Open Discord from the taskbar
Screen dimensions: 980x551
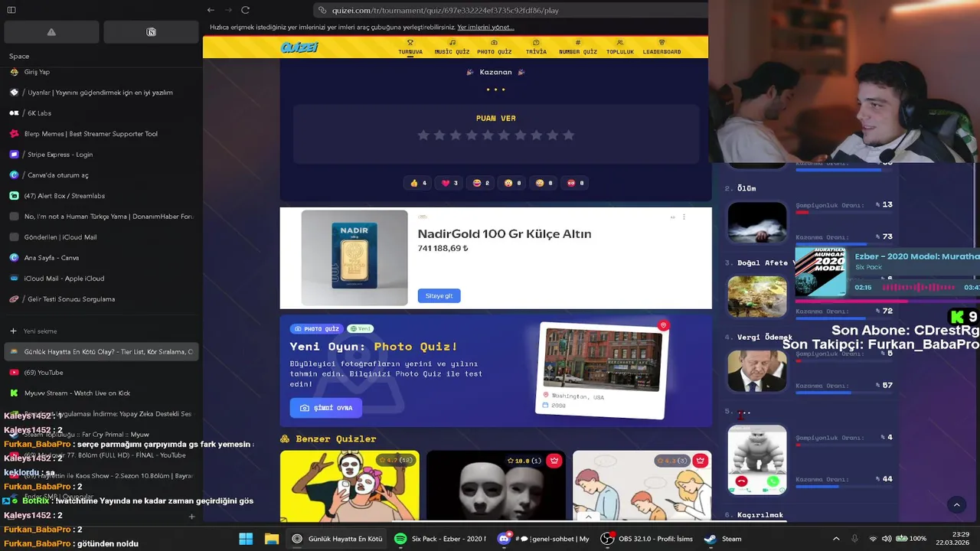click(x=544, y=539)
